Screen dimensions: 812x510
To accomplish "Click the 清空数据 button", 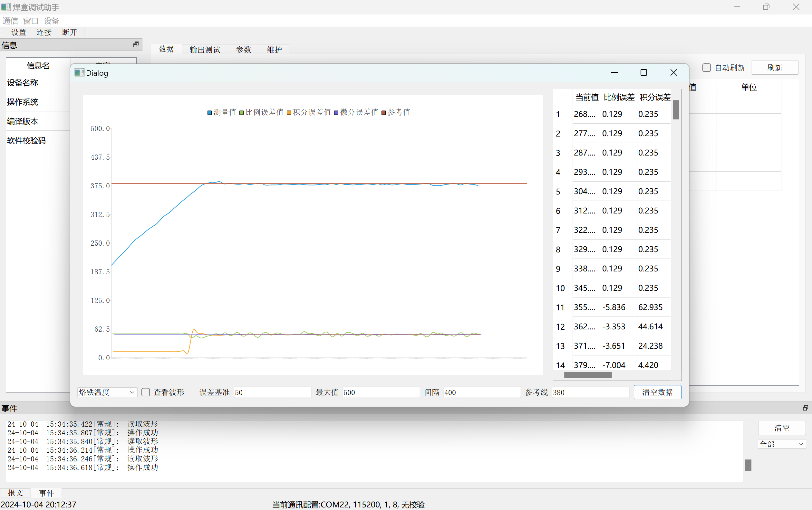I will coord(657,392).
